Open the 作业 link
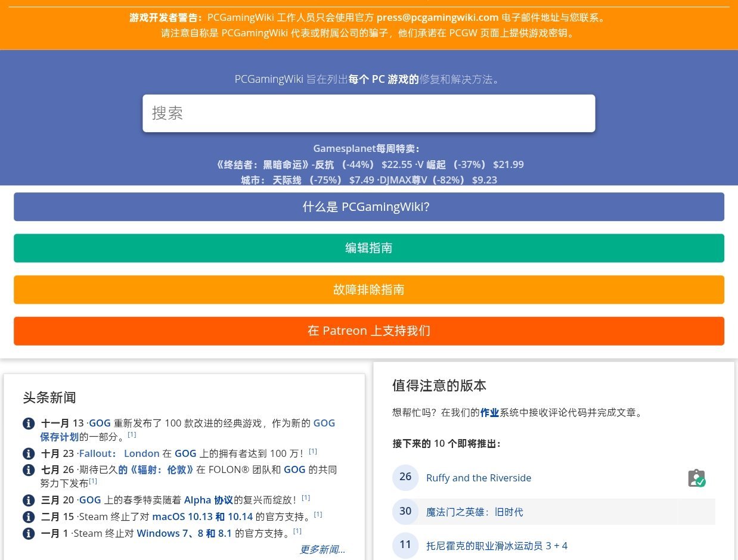738x560 pixels. pyautogui.click(x=489, y=412)
